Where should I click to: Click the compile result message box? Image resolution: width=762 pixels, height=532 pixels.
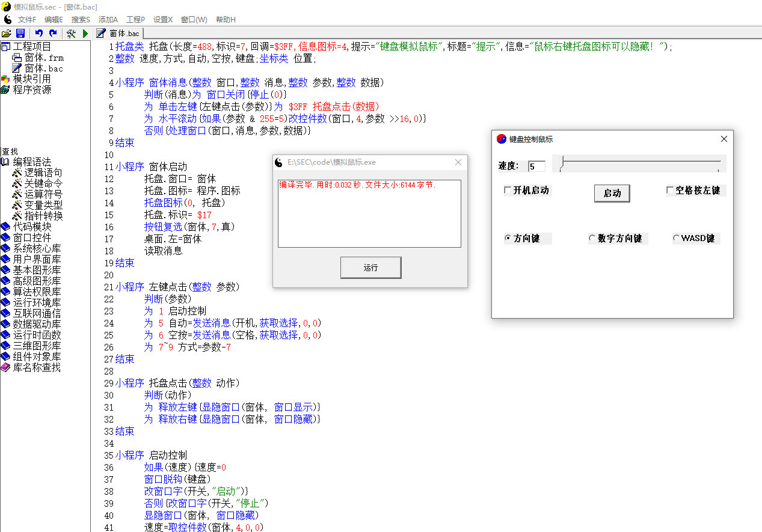[369, 213]
